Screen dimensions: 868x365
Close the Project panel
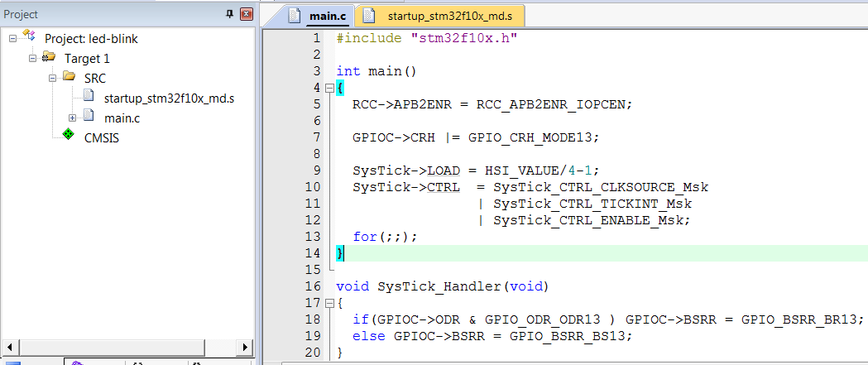tap(245, 15)
